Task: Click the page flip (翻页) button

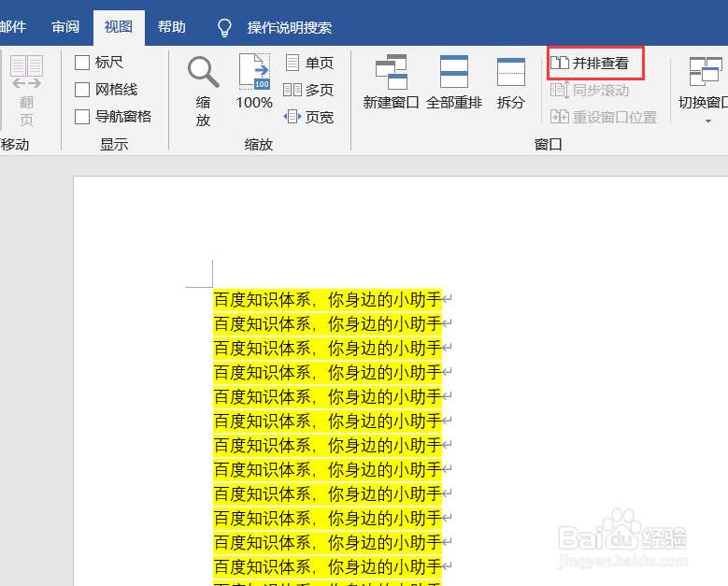Action: tap(26, 91)
